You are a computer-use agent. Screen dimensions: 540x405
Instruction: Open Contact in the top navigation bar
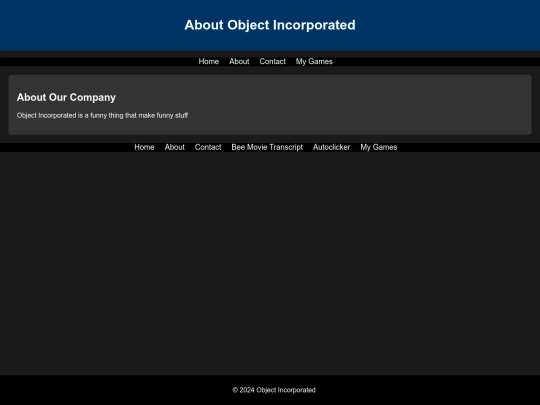tap(272, 62)
